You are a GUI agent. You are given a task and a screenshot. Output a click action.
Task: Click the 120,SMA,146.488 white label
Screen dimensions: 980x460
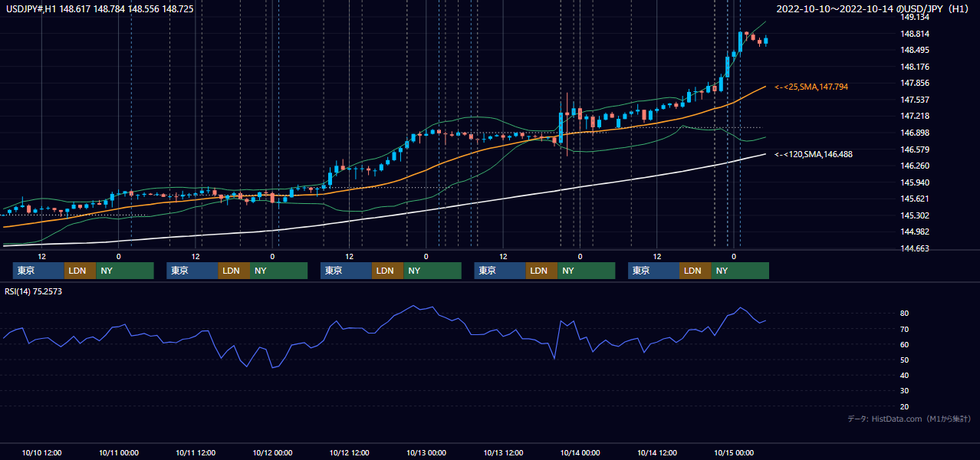coord(814,154)
